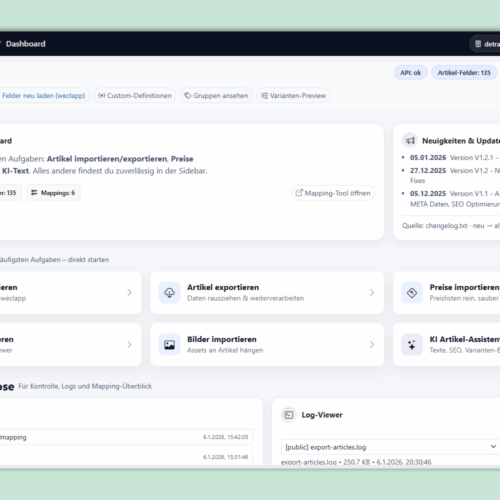Click the megaphone icon beside Neuigkeiten & Updates

(410, 141)
